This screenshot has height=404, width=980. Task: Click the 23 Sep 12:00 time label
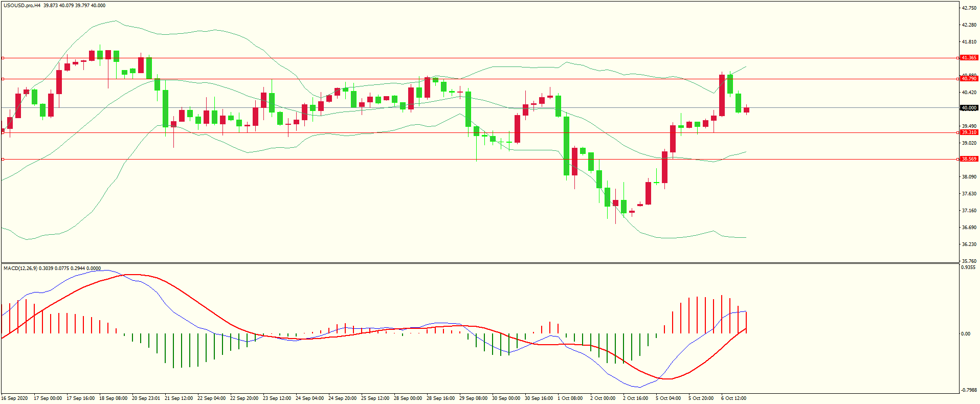(277, 398)
